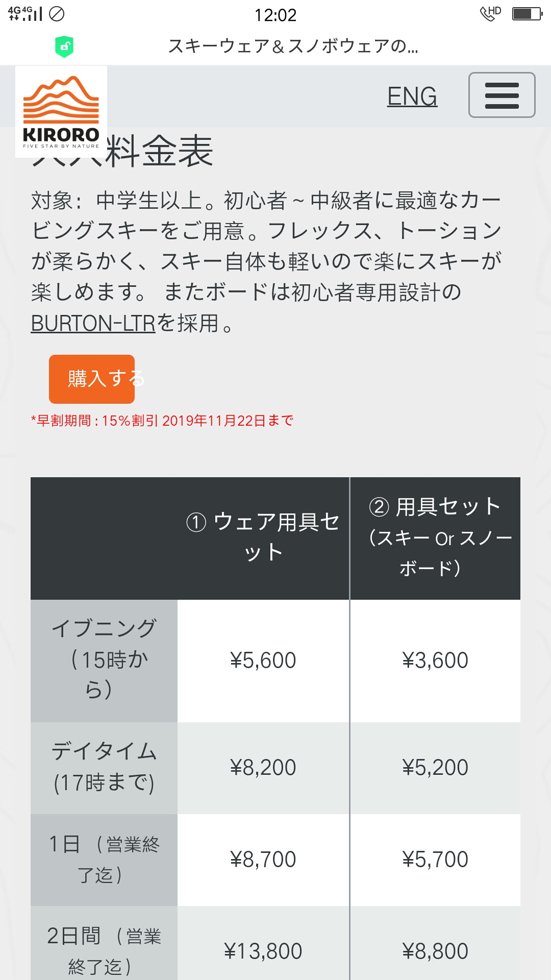Tap the Kiroro logo
This screenshot has height=980, width=551.
[61, 112]
